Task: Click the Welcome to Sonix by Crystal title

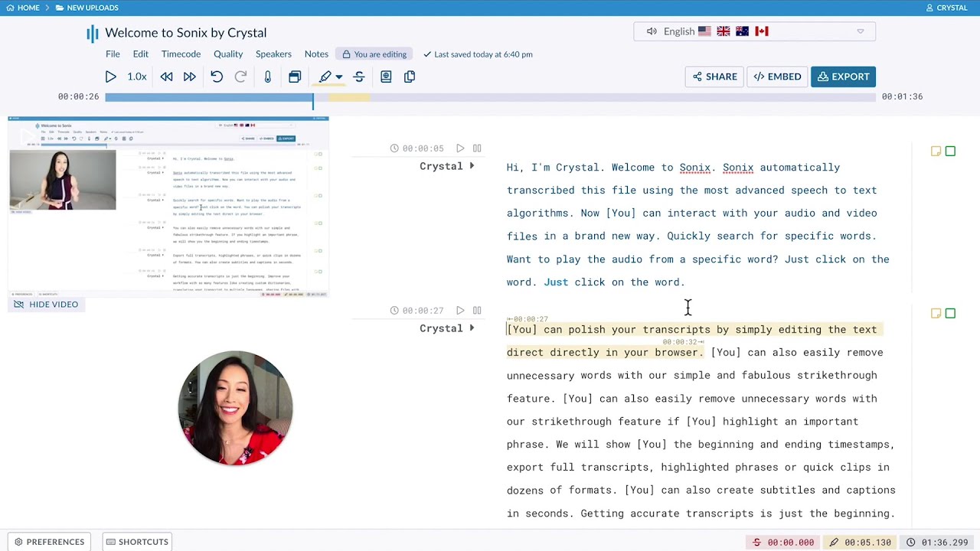Action: [186, 33]
